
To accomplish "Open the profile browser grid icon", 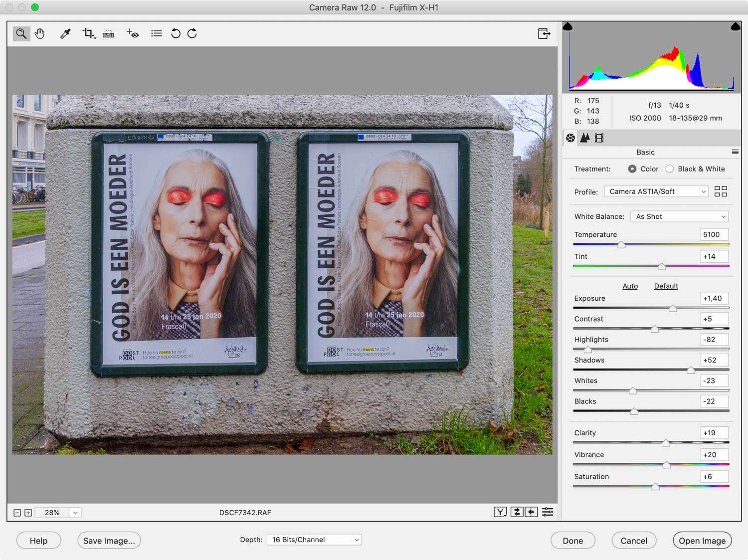I will [x=721, y=191].
